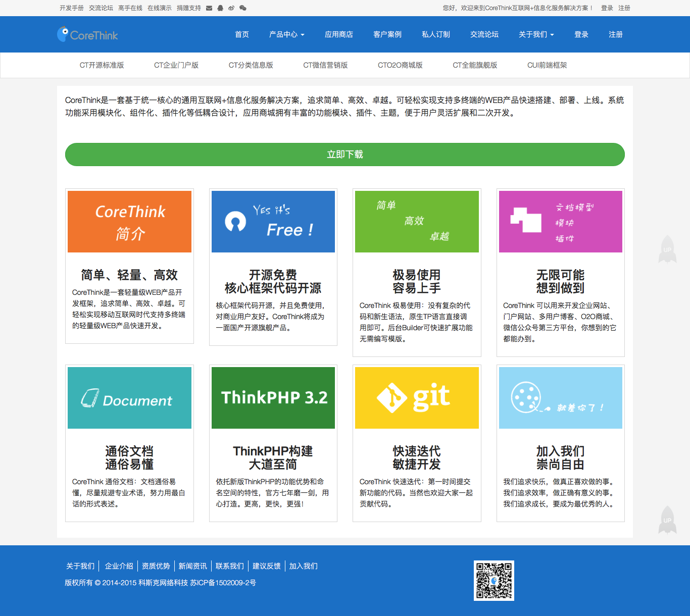This screenshot has height=616, width=690.
Task: Click the 快速迭代 敏捷开发 heading
Action: pyautogui.click(x=417, y=458)
